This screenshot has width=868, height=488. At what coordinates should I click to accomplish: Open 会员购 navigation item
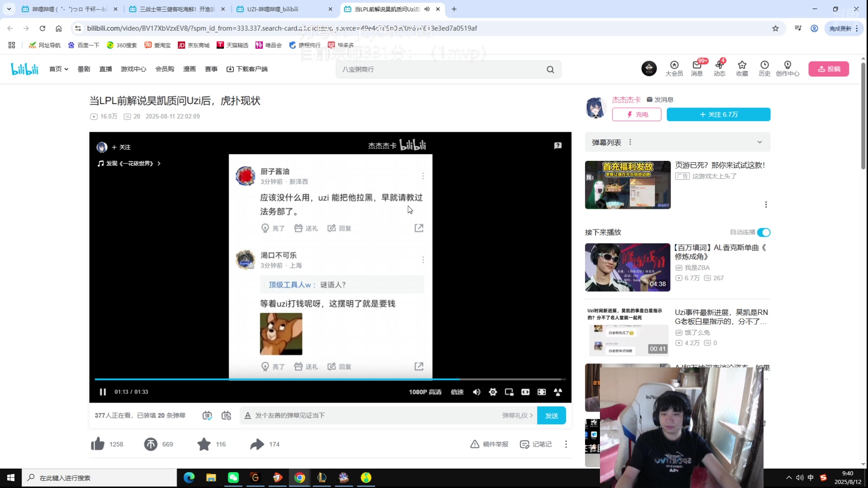click(165, 69)
